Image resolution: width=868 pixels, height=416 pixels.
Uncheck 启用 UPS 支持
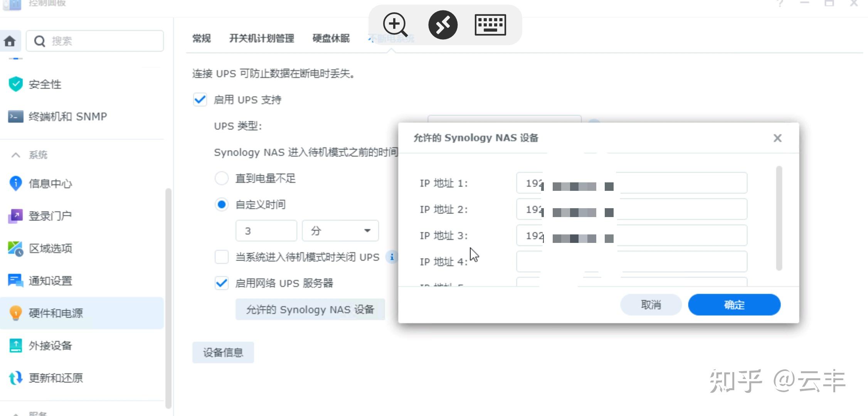point(199,100)
